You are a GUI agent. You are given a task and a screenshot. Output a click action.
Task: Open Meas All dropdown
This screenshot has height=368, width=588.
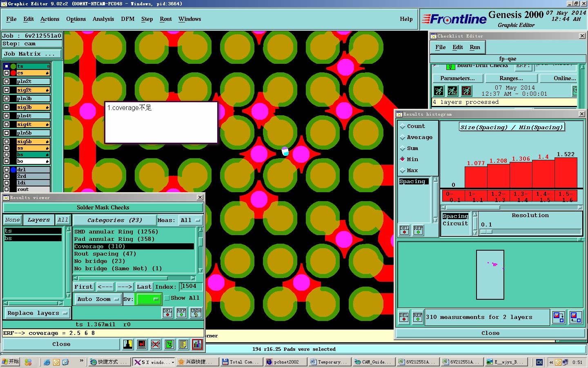[190, 220]
